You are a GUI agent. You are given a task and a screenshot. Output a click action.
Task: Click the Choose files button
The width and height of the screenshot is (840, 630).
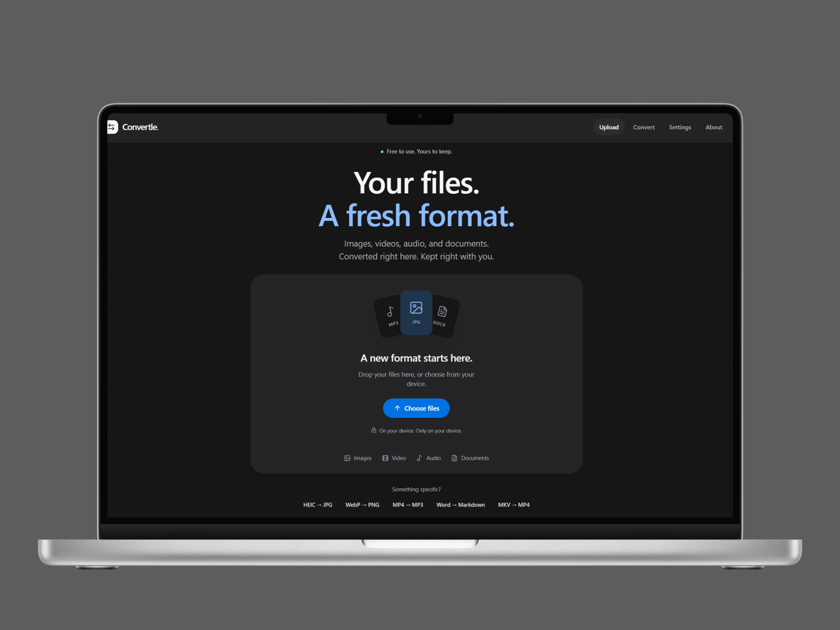(x=416, y=408)
